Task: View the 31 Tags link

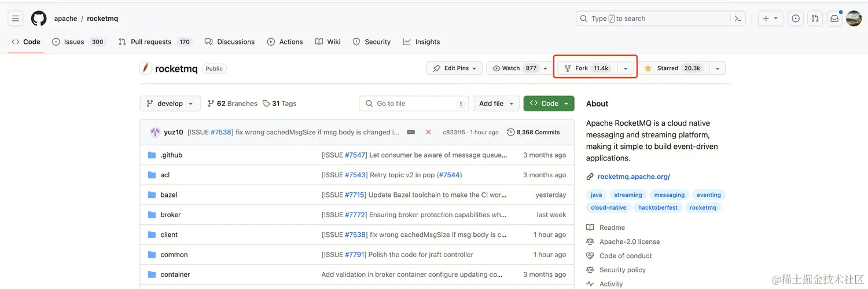Action: pos(279,104)
